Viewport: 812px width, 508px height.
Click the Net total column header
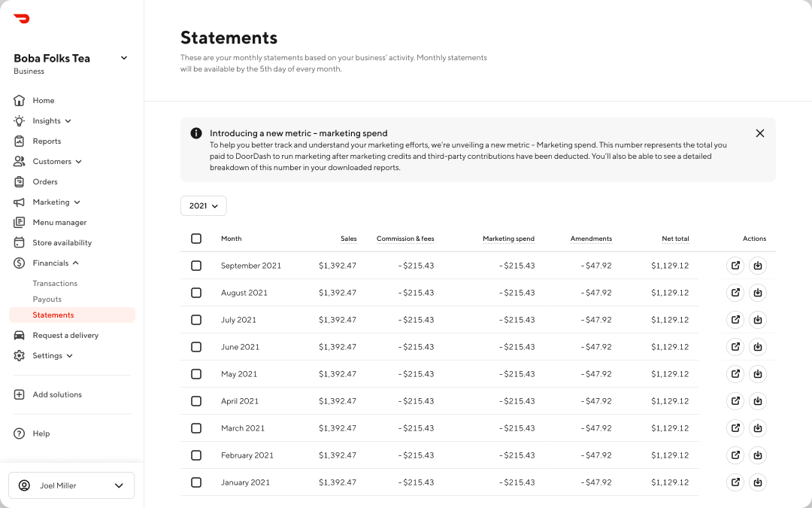point(675,239)
